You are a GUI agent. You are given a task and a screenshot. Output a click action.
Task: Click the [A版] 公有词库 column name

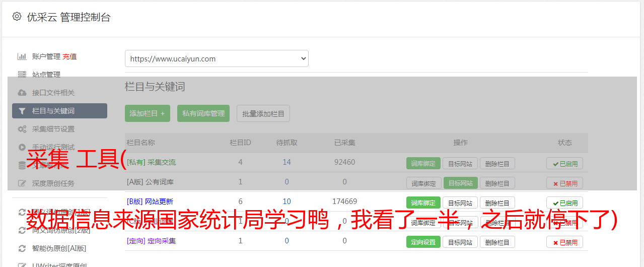pos(150,182)
